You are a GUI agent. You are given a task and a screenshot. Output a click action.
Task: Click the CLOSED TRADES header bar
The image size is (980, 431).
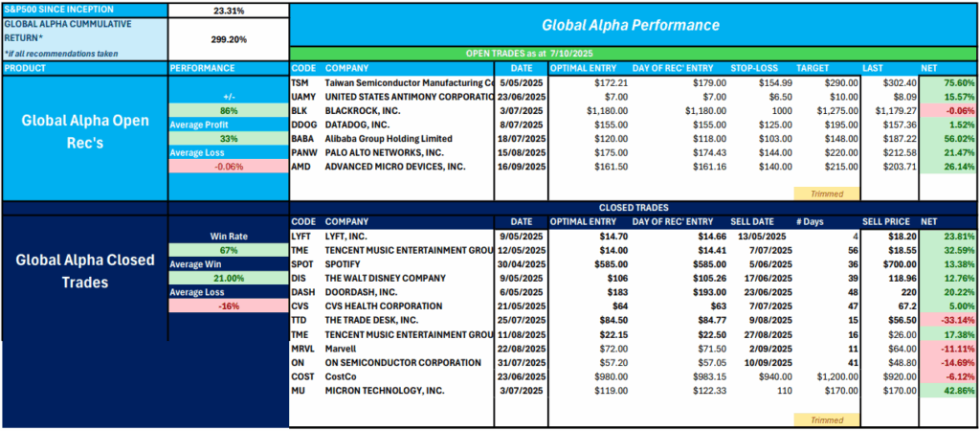(x=634, y=206)
